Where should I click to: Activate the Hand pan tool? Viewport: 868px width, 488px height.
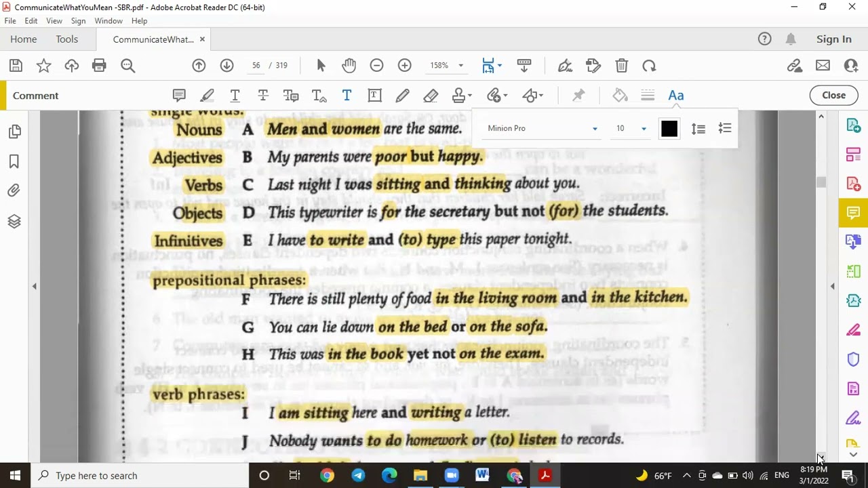click(349, 66)
